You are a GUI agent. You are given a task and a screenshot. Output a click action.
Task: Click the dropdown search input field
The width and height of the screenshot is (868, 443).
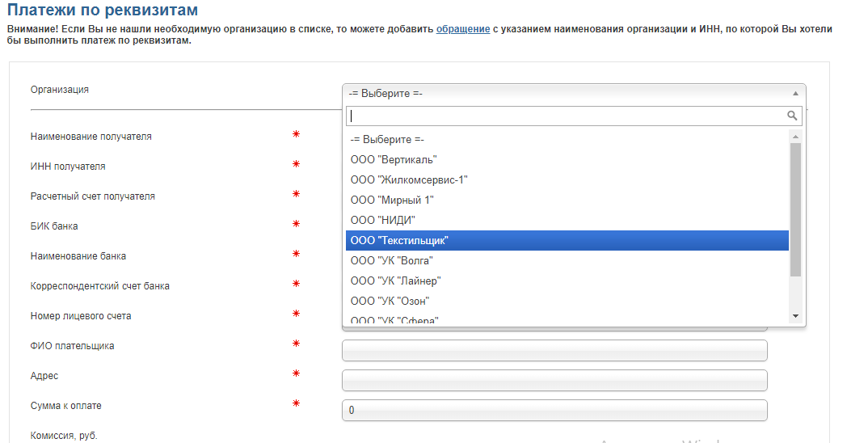[566, 116]
